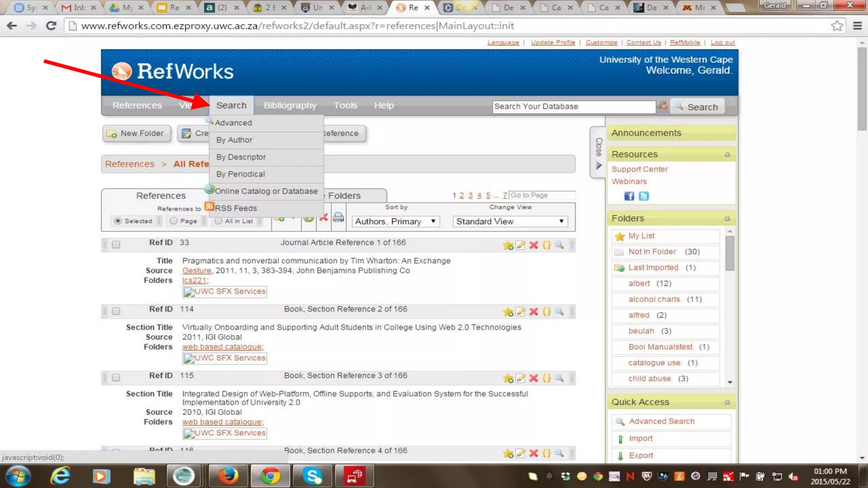Open the Sort by Authors, Primary dropdown
The height and width of the screenshot is (488, 868).
click(395, 222)
